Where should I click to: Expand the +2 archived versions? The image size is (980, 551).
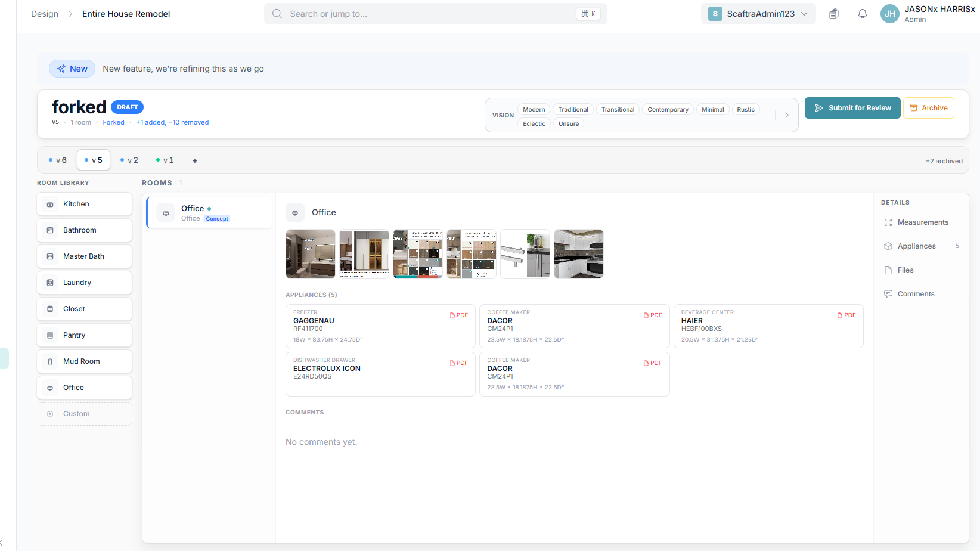click(944, 161)
